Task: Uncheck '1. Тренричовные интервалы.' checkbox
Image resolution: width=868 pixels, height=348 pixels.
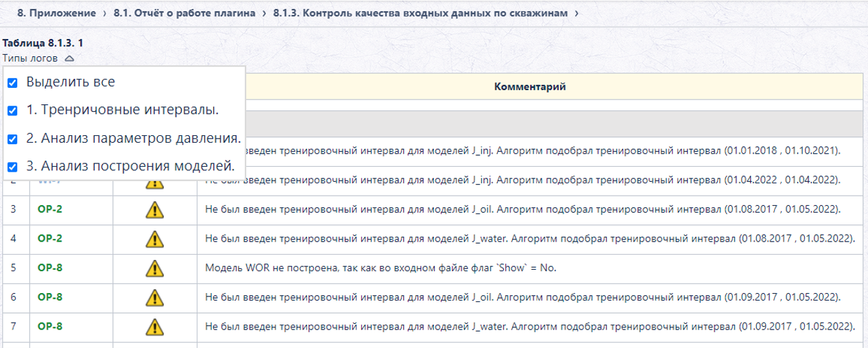Action: (x=12, y=111)
